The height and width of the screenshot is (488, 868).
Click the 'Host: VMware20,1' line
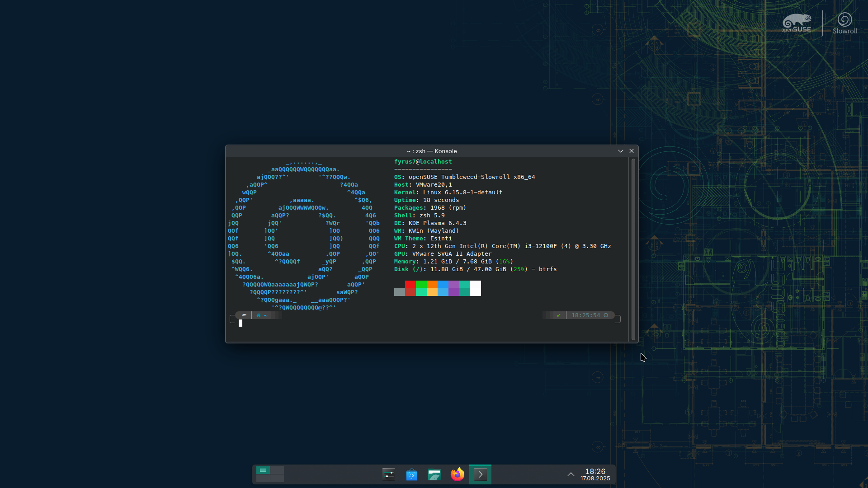click(423, 185)
